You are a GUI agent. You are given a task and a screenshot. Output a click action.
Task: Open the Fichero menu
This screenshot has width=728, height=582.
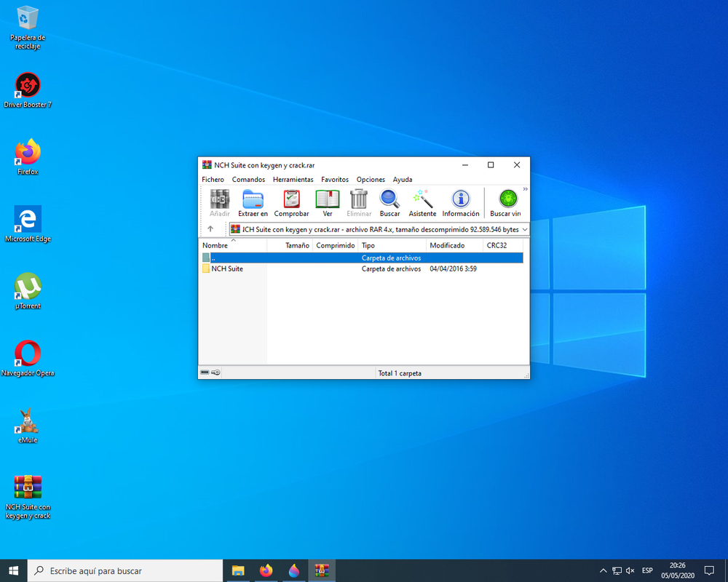click(213, 179)
